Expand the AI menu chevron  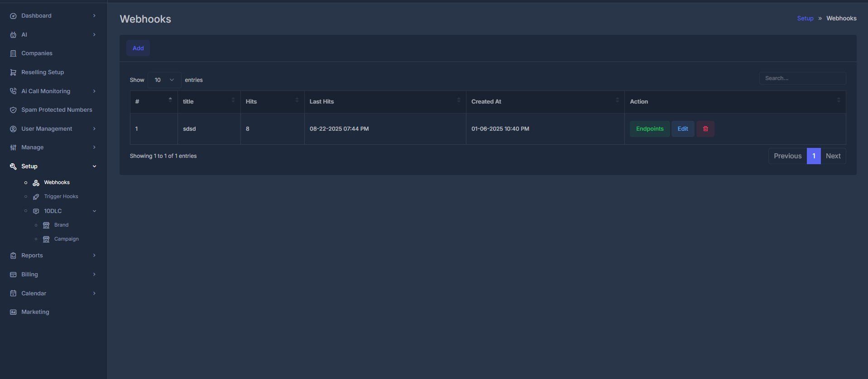[94, 35]
